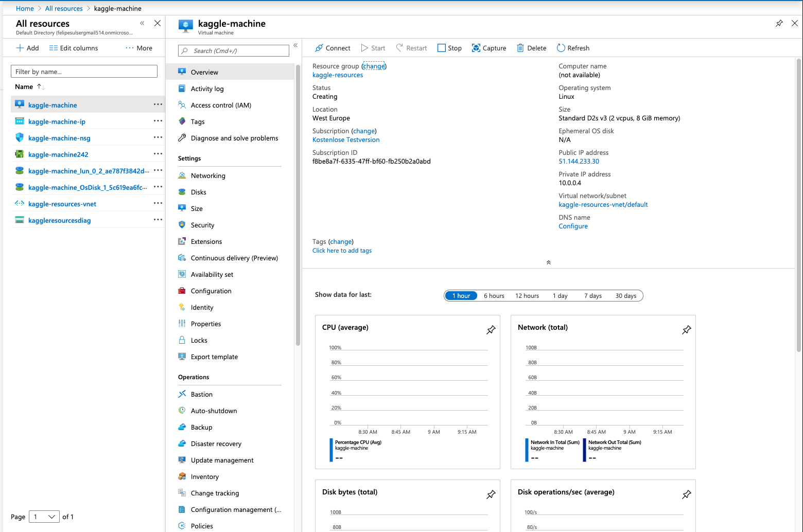Focus the Search (Cmd+/) box

tap(234, 50)
